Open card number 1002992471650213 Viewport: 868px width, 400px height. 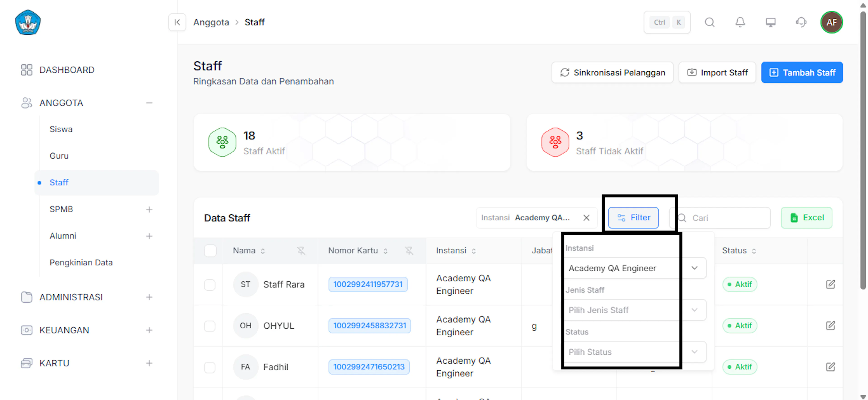tap(369, 367)
